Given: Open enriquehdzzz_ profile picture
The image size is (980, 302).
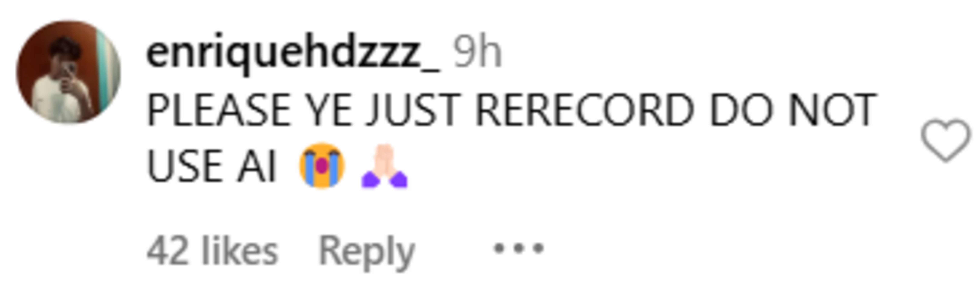Looking at the screenshot, I should [x=69, y=72].
